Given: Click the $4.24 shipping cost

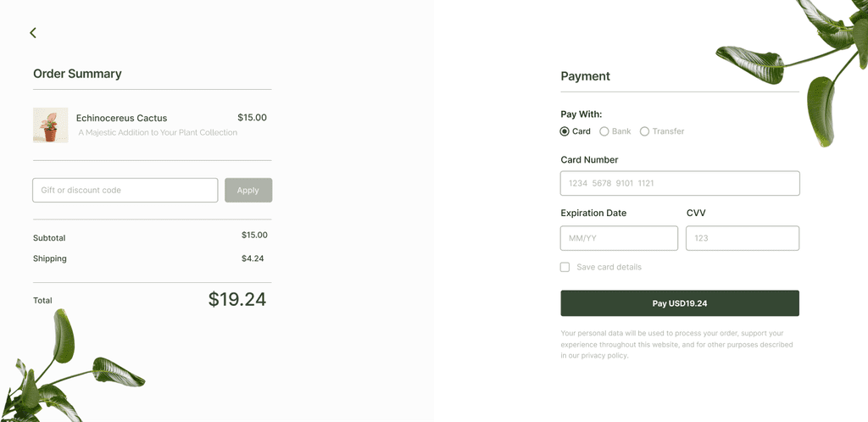Looking at the screenshot, I should (253, 258).
